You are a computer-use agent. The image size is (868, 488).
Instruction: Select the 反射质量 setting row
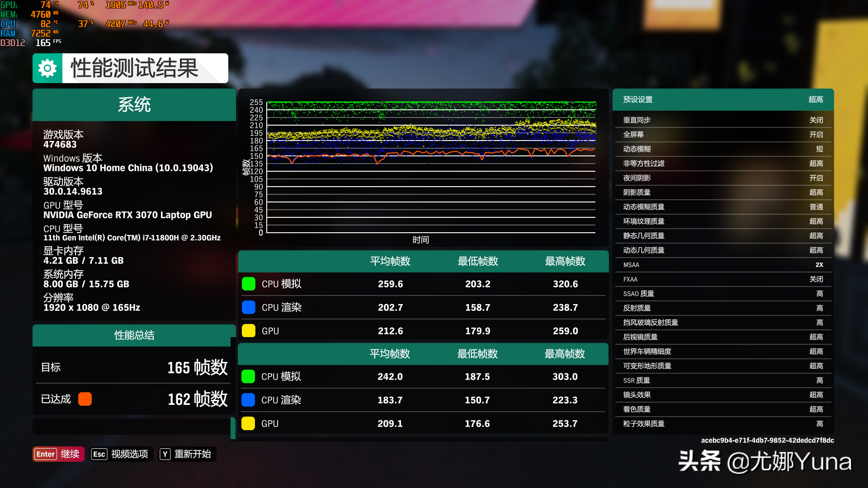pos(723,308)
